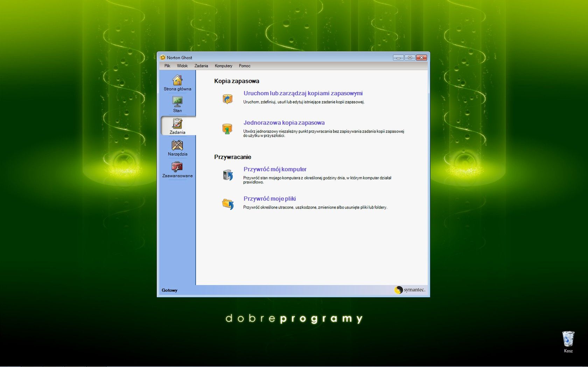Click the Symantec logo in status bar

[410, 290]
